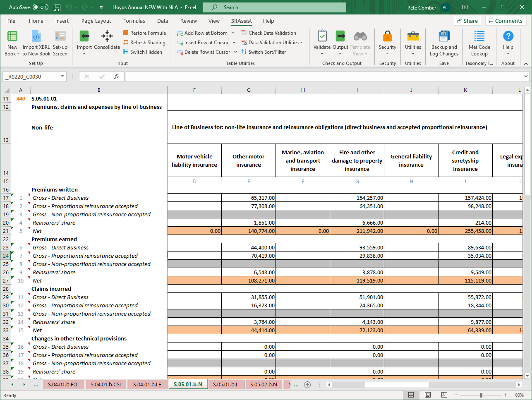The height and width of the screenshot is (400, 532).
Task: Click Check Data Validation
Action: point(269,33)
